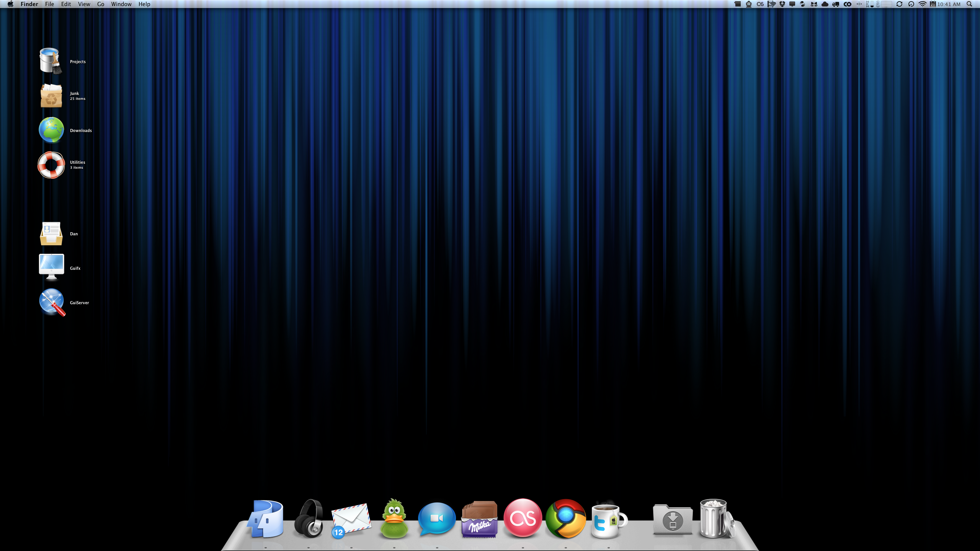Screen dimensions: 980x551
Task: Open Mail with 12 unread badge
Action: point(351,520)
